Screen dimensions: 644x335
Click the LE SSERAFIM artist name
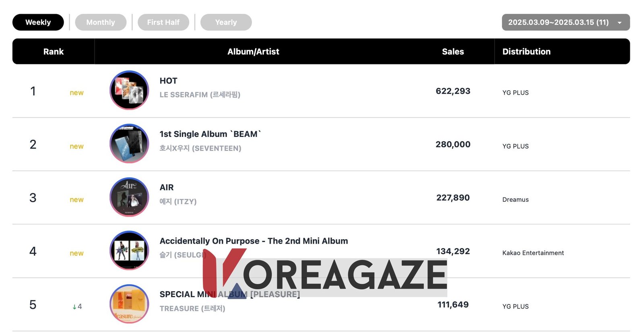(200, 95)
